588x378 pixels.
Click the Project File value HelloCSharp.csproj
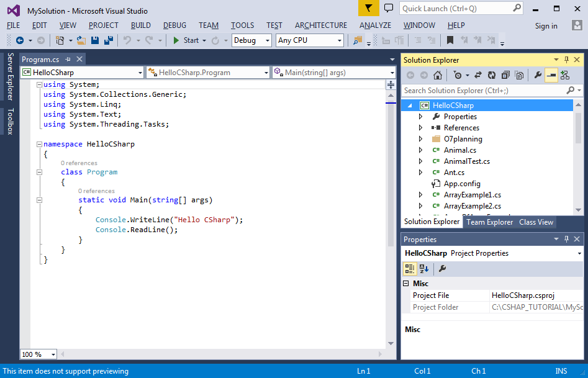tap(523, 295)
